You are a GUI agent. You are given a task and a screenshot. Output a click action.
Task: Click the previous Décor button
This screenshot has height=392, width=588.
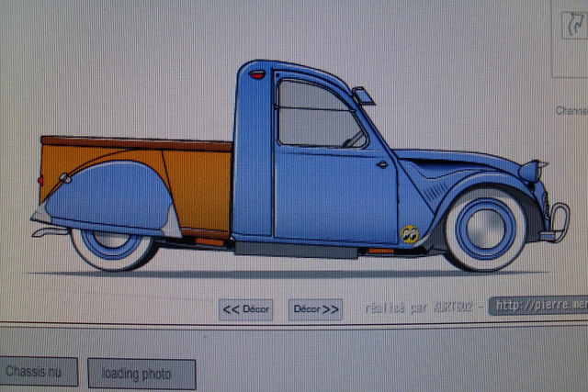245,310
